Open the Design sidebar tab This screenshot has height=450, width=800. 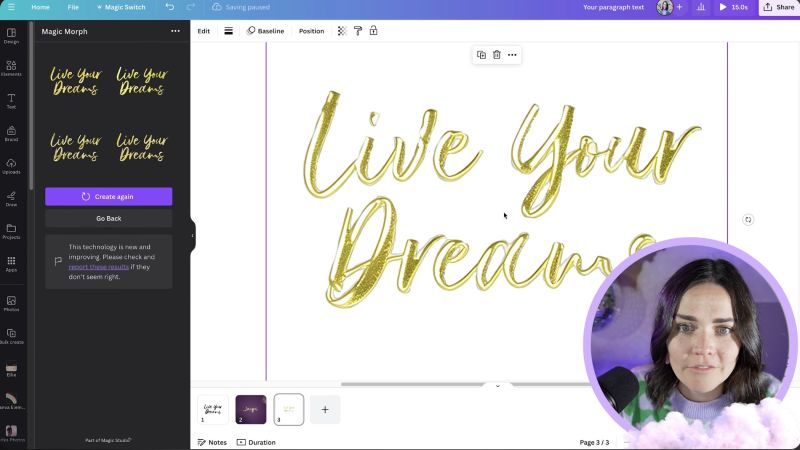(x=11, y=36)
